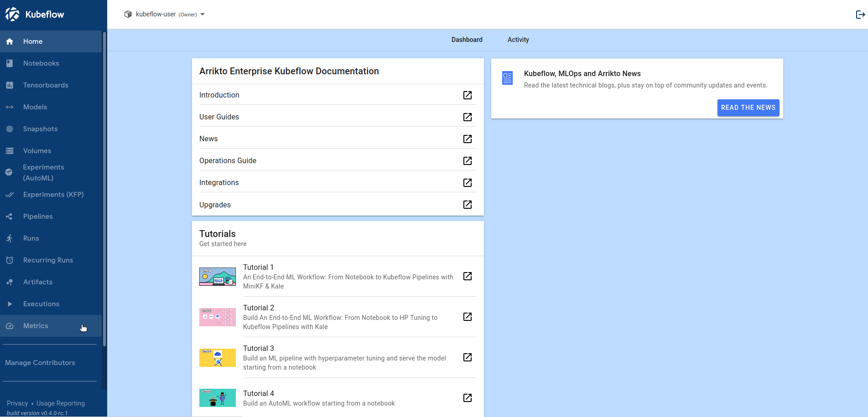Viewport: 868px width, 417px height.
Task: Click the Pipelines graph icon
Action: point(9,216)
